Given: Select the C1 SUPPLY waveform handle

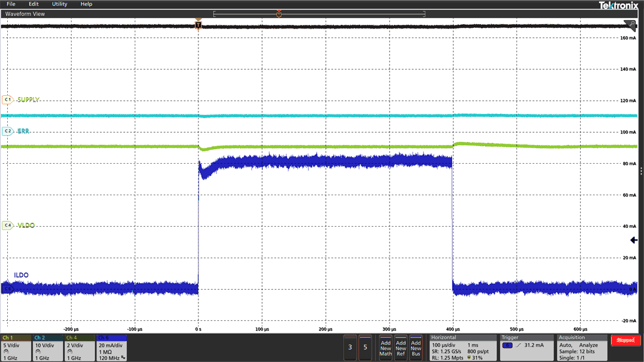Looking at the screenshot, I should coord(7,99).
